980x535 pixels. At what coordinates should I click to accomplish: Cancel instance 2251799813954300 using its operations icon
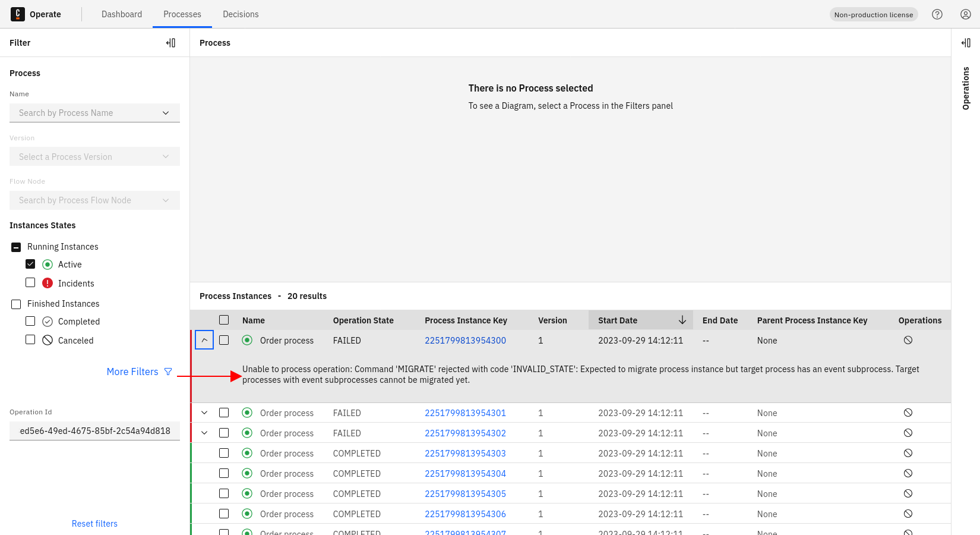[908, 341]
